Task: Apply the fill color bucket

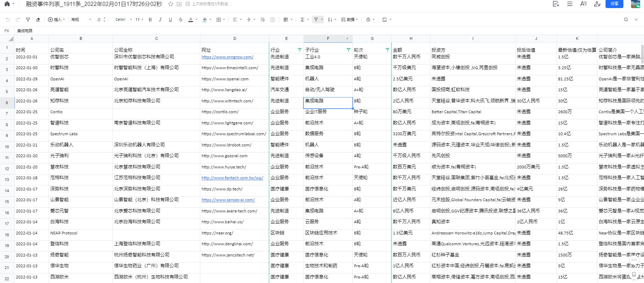Action: (x=205, y=20)
